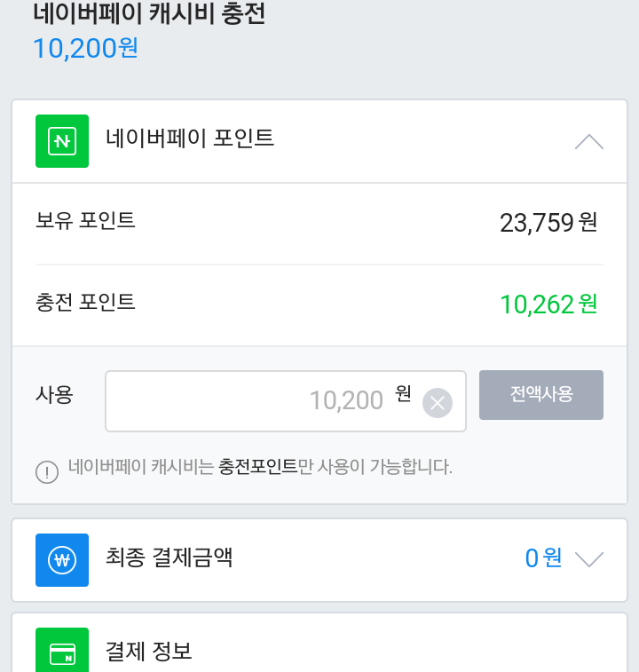This screenshot has height=672, width=639.
Task: Click the 23,759원 owned points value
Action: pyautogui.click(x=548, y=223)
